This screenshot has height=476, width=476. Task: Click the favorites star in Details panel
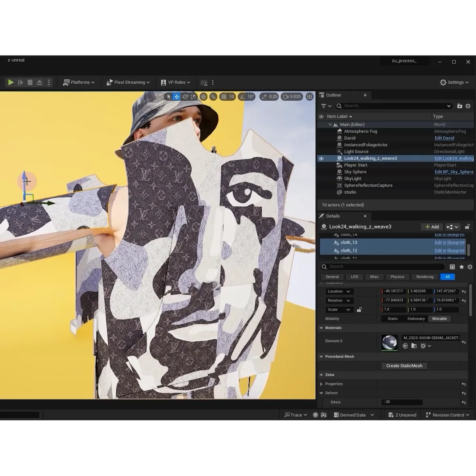click(461, 267)
